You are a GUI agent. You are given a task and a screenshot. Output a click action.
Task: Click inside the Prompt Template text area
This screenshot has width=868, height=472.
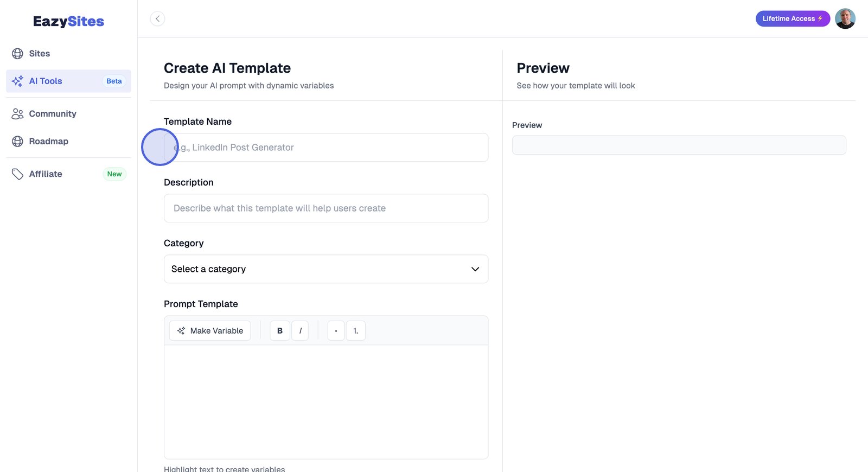325,401
